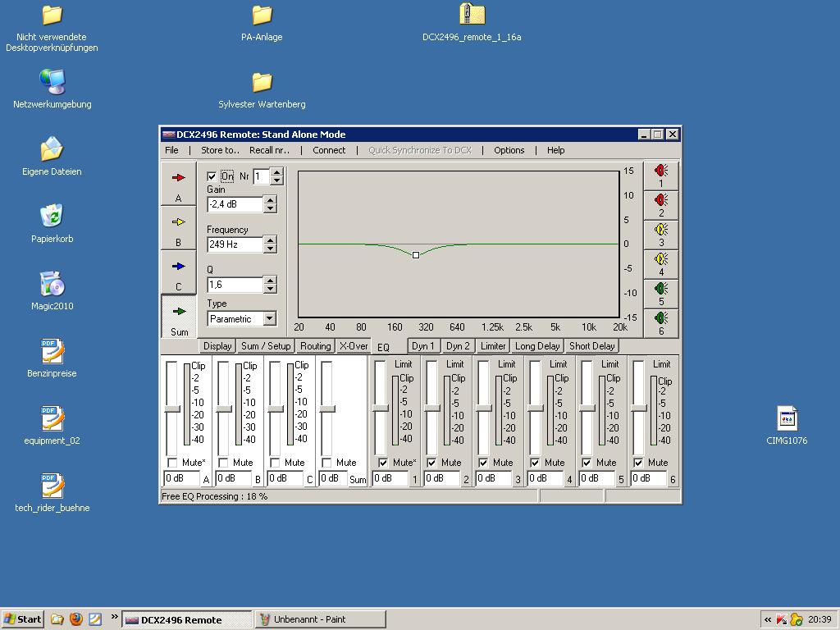Click Connect in the menu bar
The width and height of the screenshot is (840, 630).
point(329,150)
